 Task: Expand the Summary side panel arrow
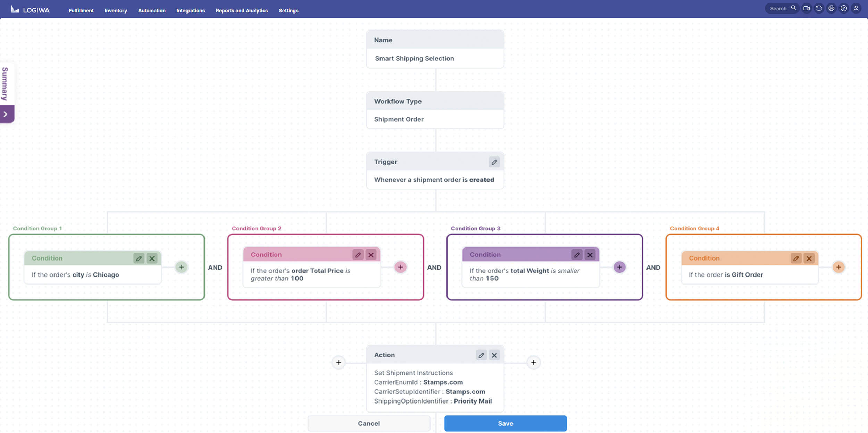tap(6, 114)
